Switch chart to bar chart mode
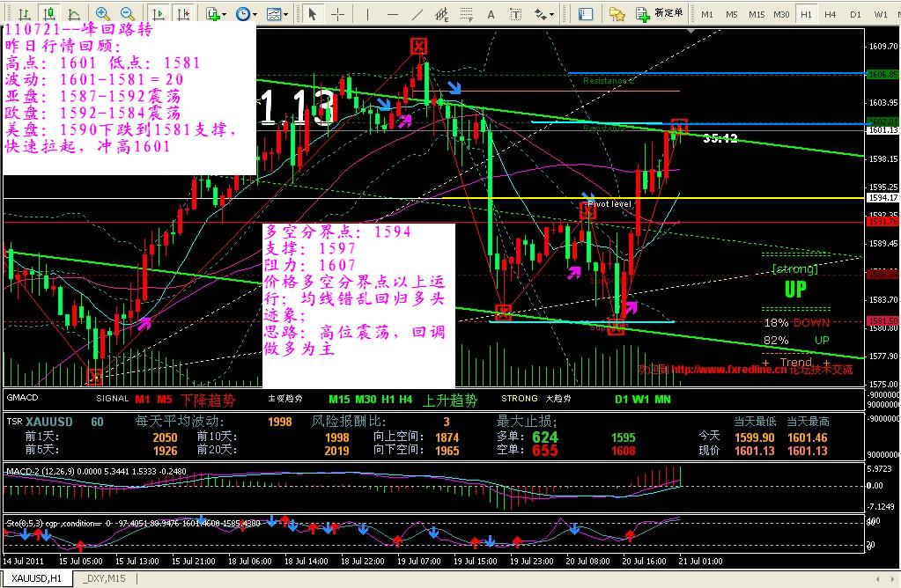This screenshot has height=588, width=901. 24,14
